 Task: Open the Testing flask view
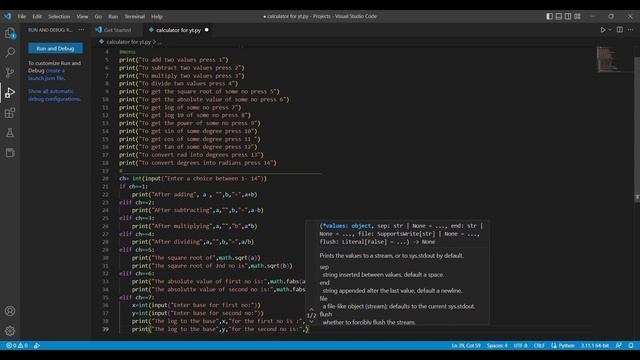[10, 133]
